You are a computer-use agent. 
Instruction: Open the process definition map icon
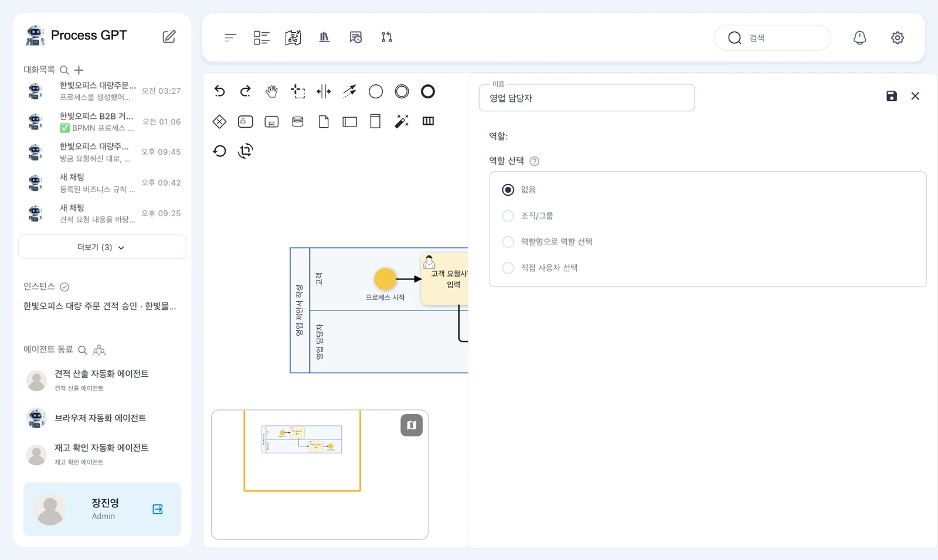pyautogui.click(x=293, y=37)
